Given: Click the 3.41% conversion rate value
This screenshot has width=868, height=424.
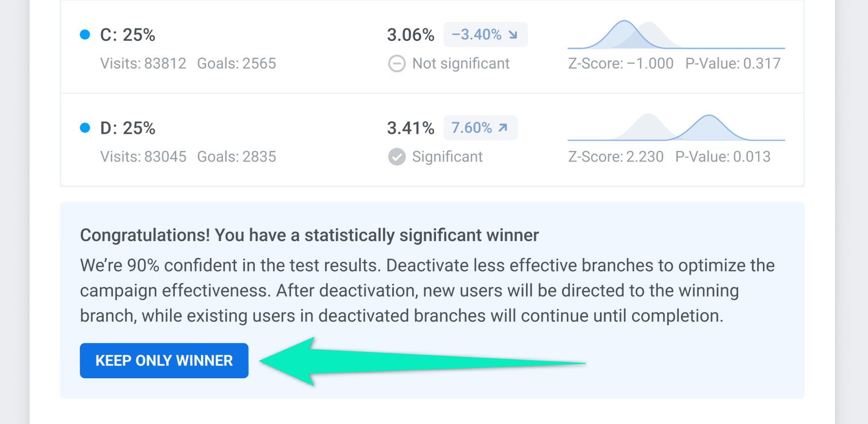Looking at the screenshot, I should click(x=410, y=128).
